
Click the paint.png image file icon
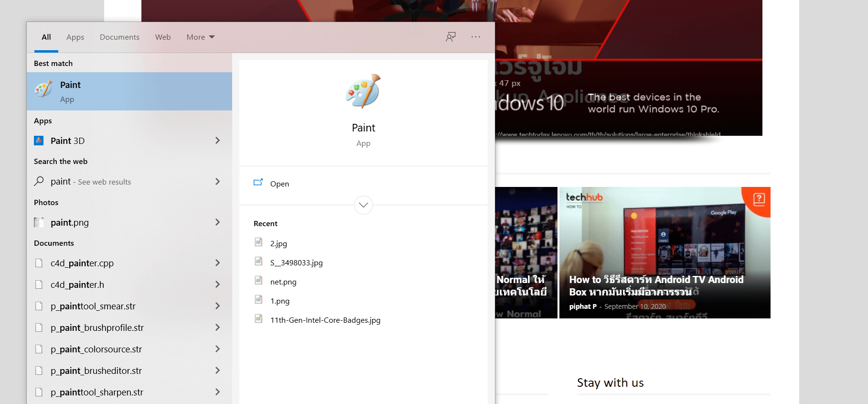click(39, 222)
